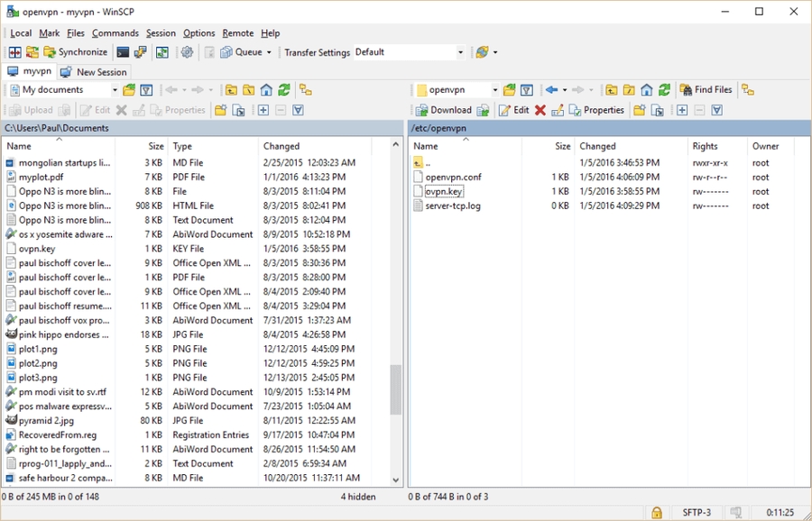
Task: Expand the Queue dropdown arrow
Action: [269, 52]
